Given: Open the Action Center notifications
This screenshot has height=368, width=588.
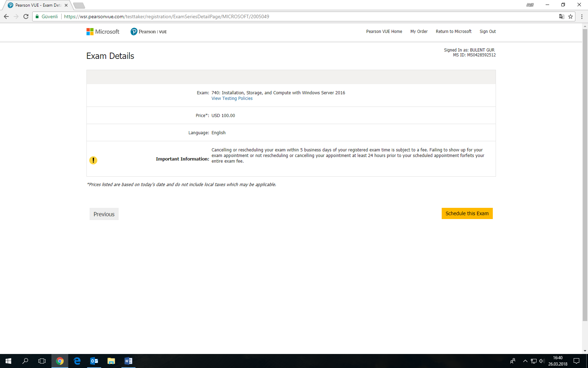Looking at the screenshot, I should tap(576, 361).
